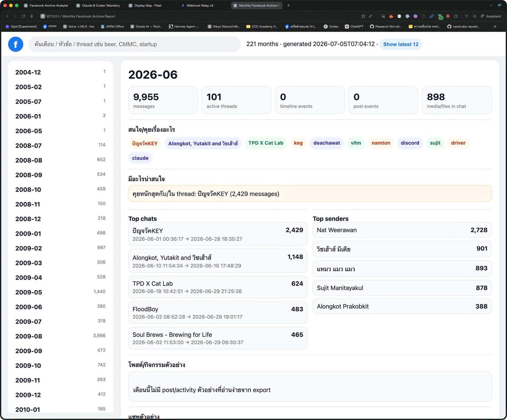Open the ChatGPT bookmark
This screenshot has width=507, height=420.
point(354,26)
